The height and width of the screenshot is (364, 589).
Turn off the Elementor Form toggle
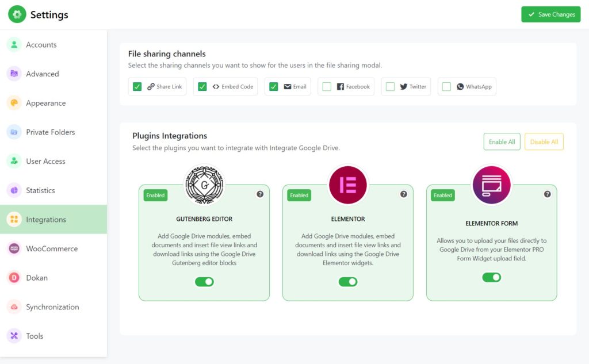pos(491,277)
